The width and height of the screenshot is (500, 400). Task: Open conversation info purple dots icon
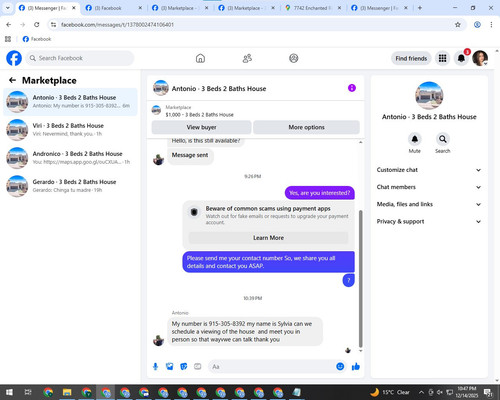[x=352, y=88]
